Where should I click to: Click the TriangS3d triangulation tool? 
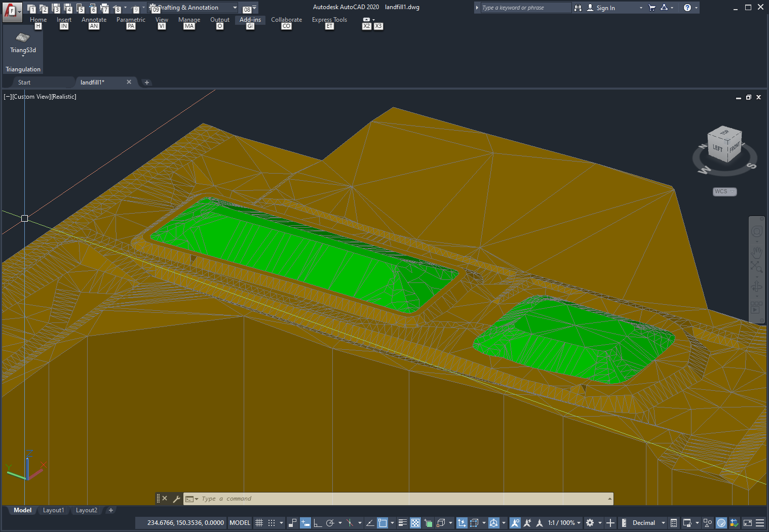point(23,42)
